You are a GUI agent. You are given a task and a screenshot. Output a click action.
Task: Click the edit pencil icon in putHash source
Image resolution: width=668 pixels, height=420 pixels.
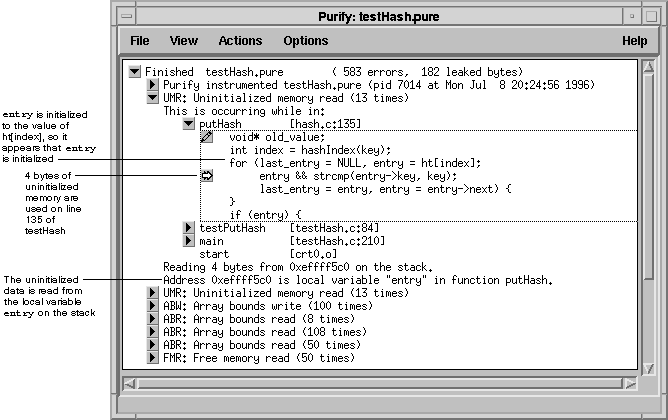[x=207, y=137]
